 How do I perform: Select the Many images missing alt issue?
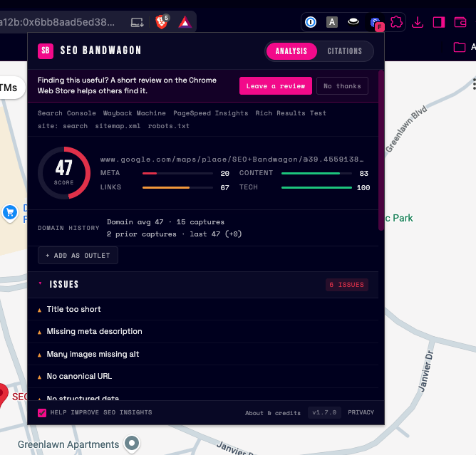tap(203, 354)
